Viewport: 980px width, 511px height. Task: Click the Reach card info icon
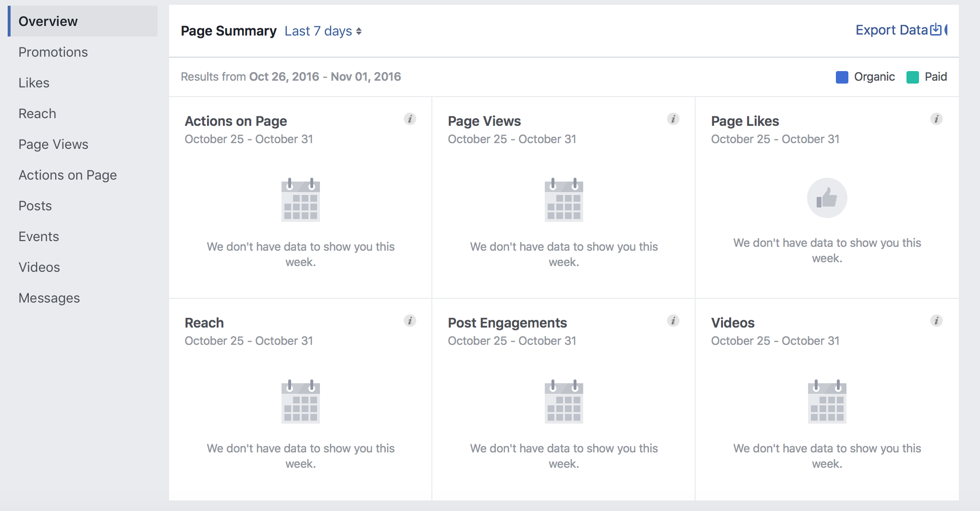pos(410,321)
